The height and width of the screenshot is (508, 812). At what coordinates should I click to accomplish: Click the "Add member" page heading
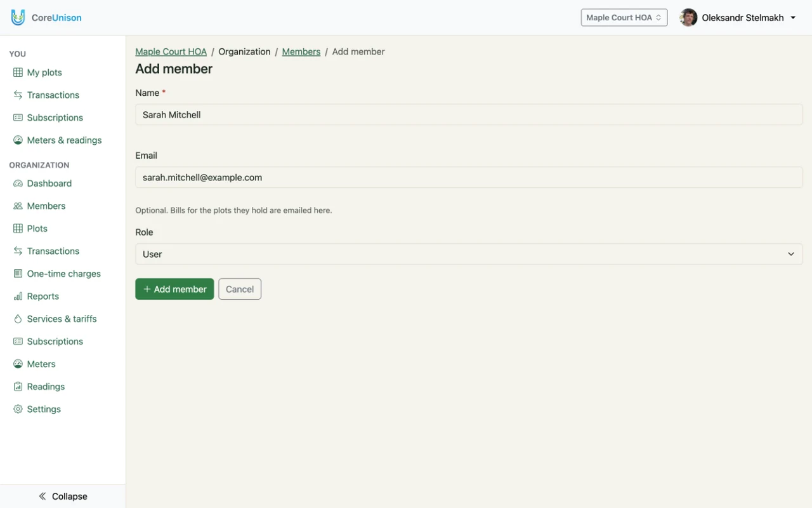click(174, 69)
